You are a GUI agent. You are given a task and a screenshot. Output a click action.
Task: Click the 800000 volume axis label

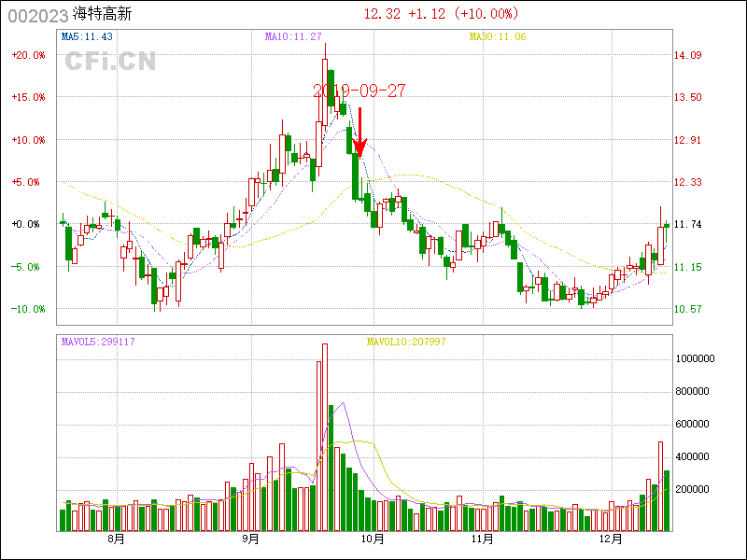point(692,391)
